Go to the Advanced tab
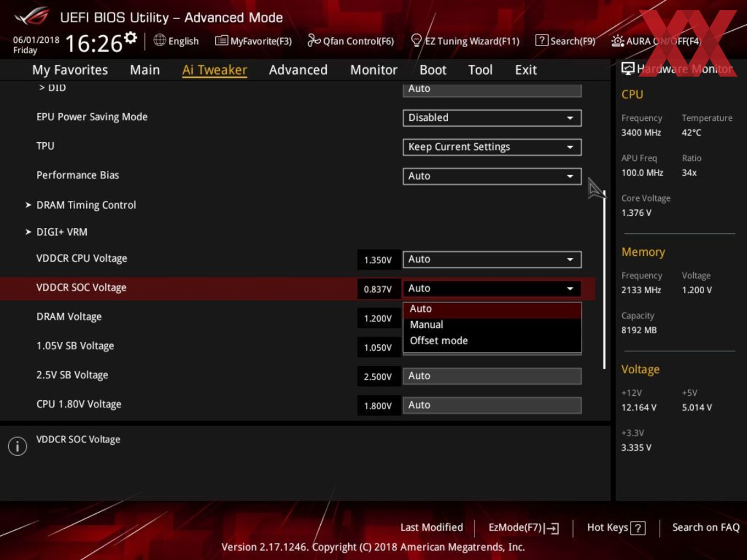Viewport: 747px width, 560px height. coord(298,70)
